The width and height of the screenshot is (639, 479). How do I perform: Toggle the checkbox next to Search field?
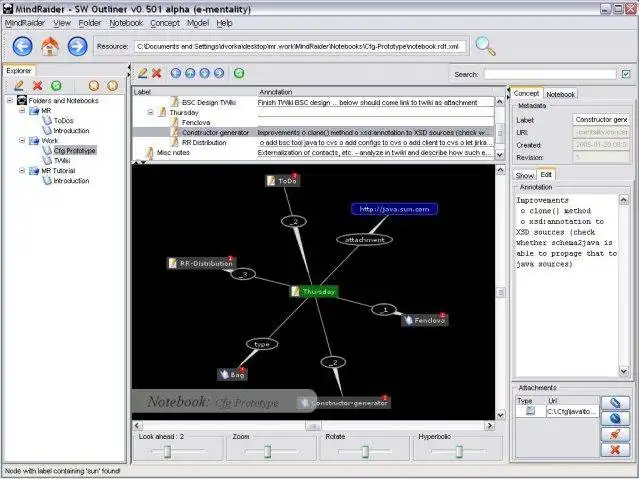[626, 74]
